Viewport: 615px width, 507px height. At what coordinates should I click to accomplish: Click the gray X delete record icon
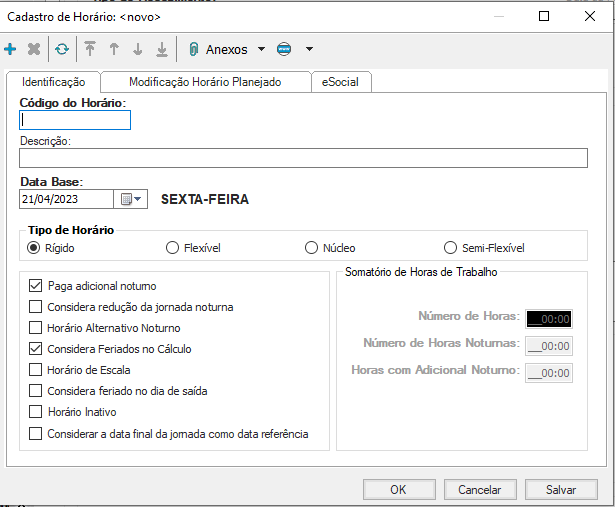[x=34, y=49]
